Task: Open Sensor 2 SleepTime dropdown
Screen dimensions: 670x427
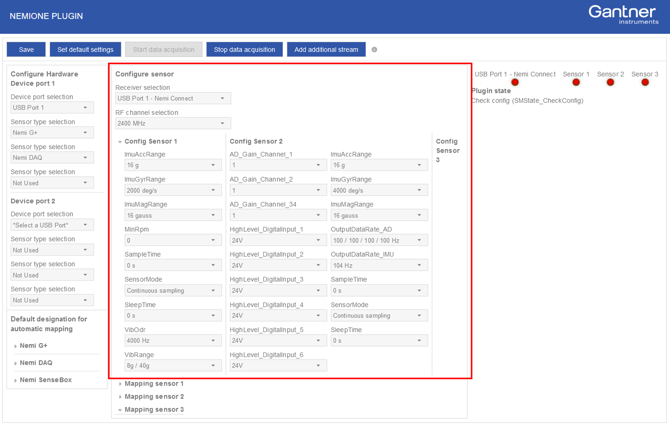Action: click(379, 341)
